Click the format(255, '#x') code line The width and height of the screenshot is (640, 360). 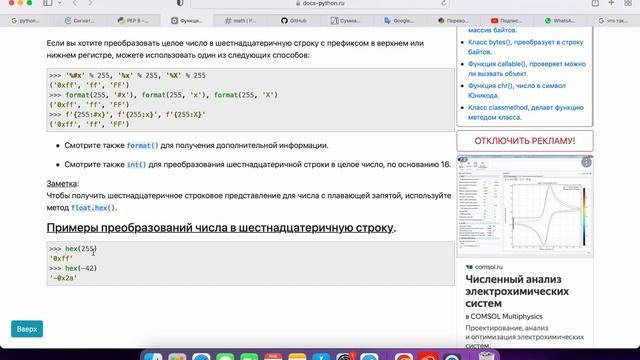click(163, 95)
